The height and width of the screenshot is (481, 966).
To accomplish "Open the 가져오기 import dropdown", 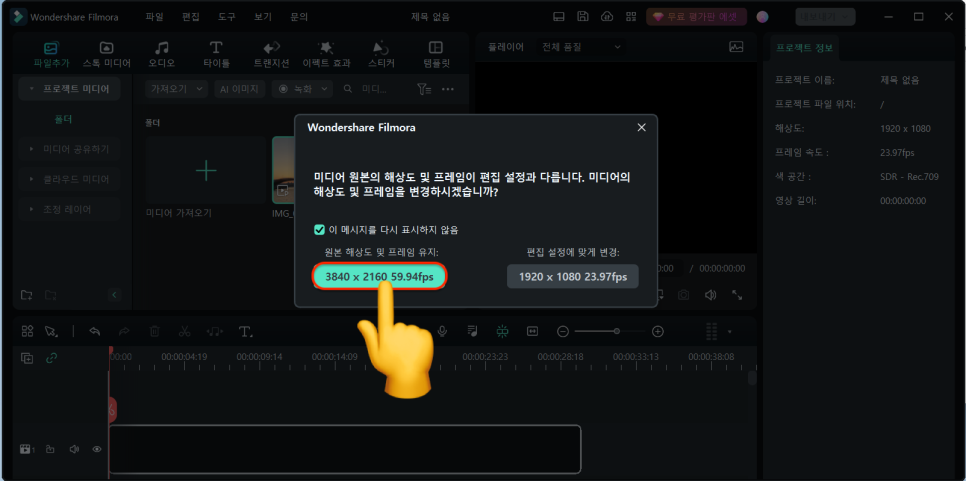I will tap(176, 89).
